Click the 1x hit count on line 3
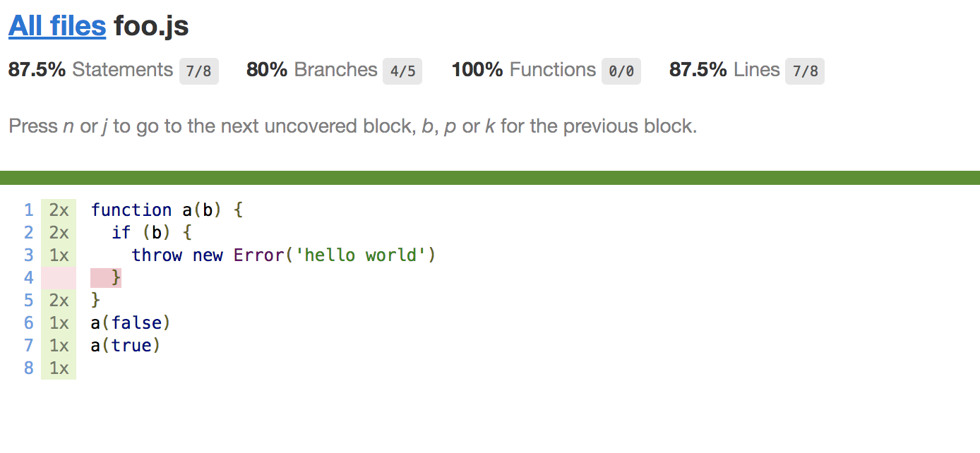Viewport: 980px width, 453px height. point(59,255)
